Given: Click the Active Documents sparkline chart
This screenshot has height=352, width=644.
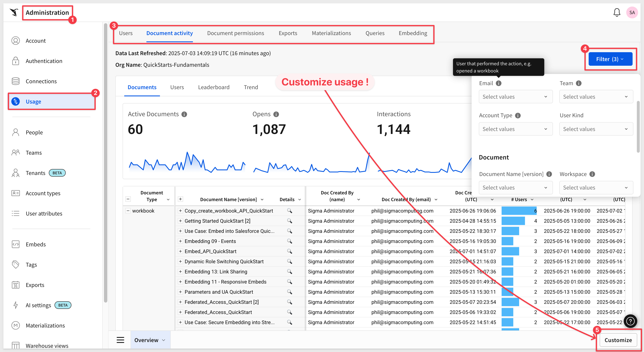Looking at the screenshot, I should [x=187, y=162].
